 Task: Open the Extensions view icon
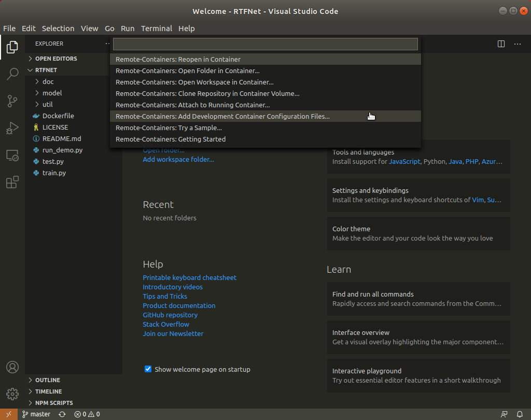(12, 182)
